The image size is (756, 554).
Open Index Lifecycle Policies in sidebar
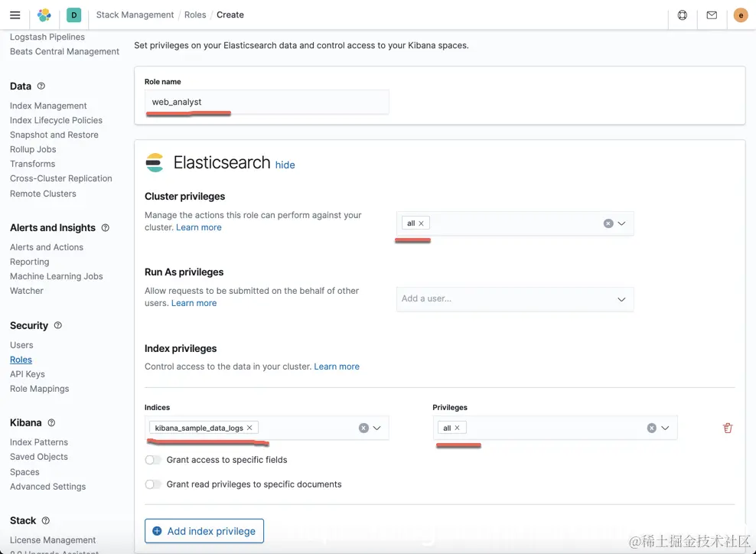click(x=56, y=120)
